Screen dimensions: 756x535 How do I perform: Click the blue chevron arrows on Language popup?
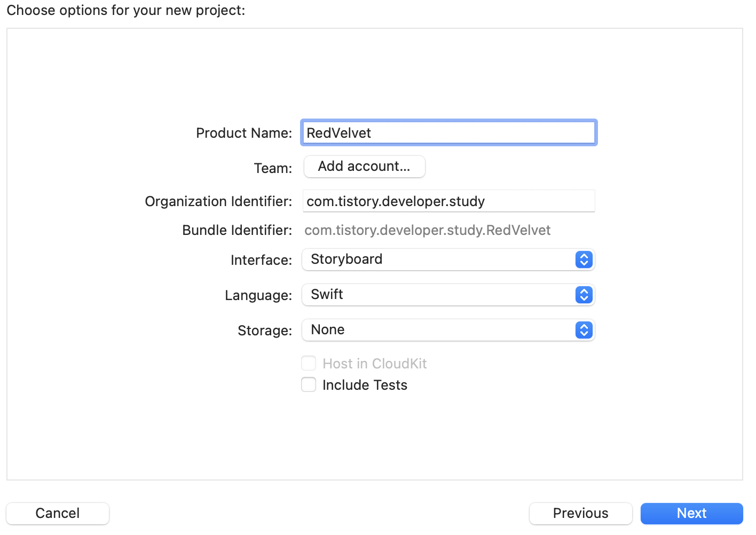(x=584, y=295)
